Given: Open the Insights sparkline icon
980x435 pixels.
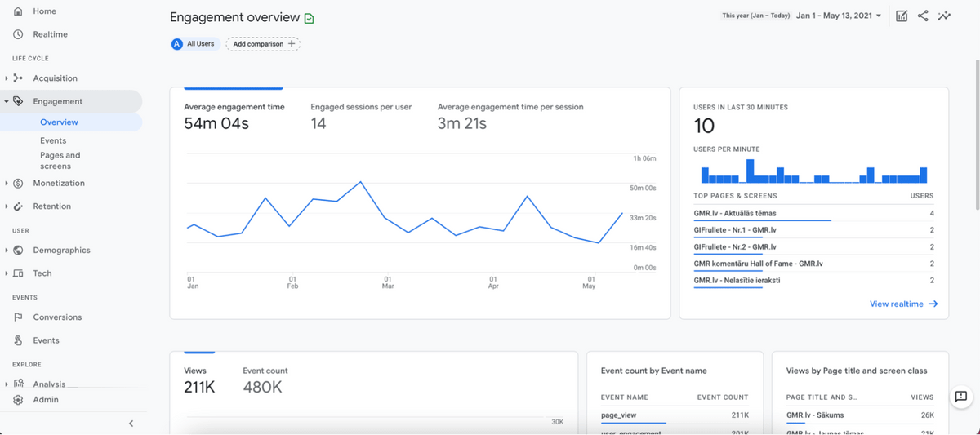Looking at the screenshot, I should coord(944,16).
